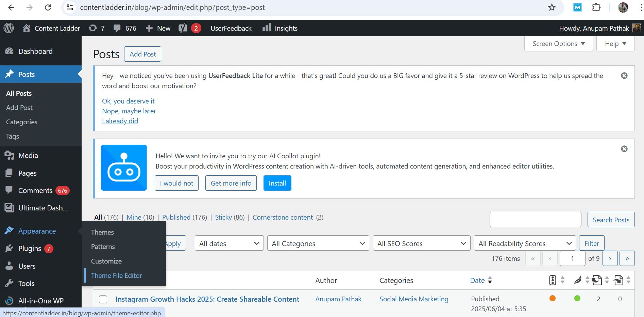Viewport: 644px width, 317px height.
Task: Open Theme File Editor submenu item
Action: pos(116,275)
